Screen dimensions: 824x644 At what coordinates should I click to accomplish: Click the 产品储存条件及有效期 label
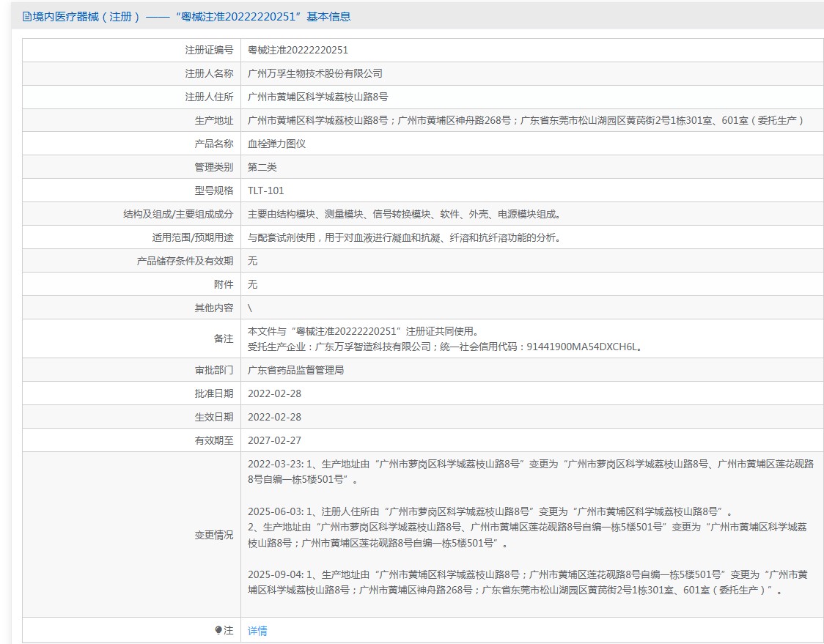pyautogui.click(x=185, y=261)
